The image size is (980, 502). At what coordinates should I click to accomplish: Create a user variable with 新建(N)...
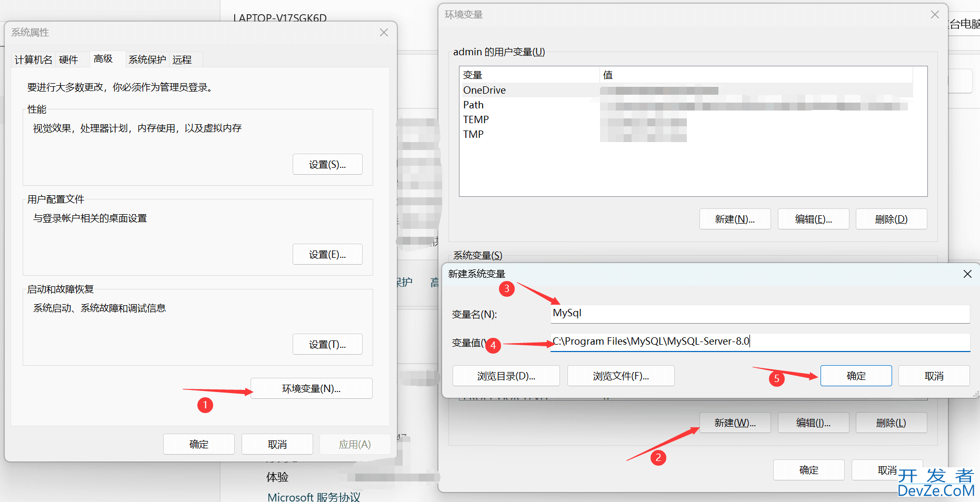point(735,219)
